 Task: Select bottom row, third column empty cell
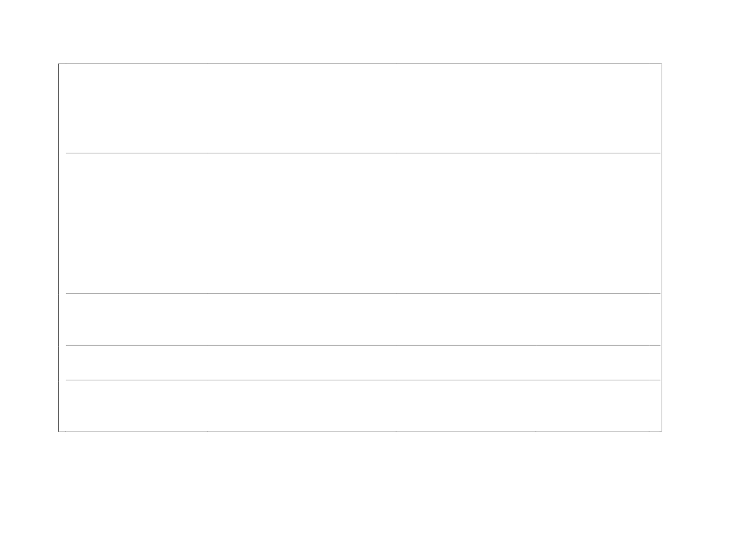point(466,405)
